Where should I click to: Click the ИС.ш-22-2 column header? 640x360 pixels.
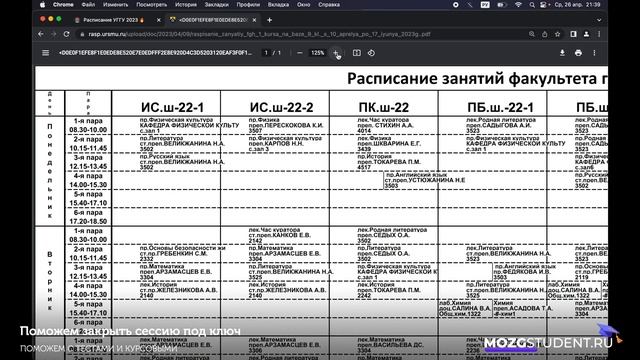point(282,107)
